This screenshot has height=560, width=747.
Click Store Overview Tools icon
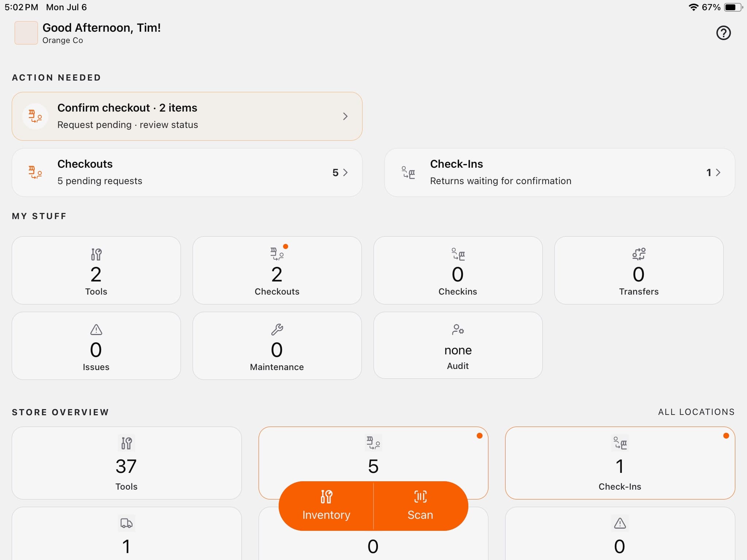[127, 443]
